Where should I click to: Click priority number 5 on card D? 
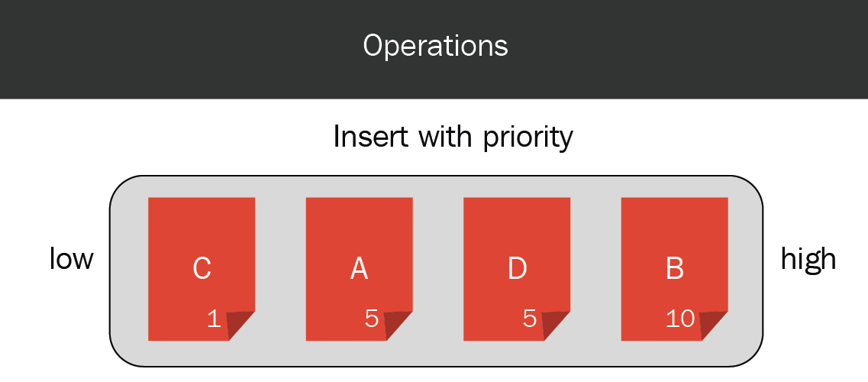(x=530, y=319)
